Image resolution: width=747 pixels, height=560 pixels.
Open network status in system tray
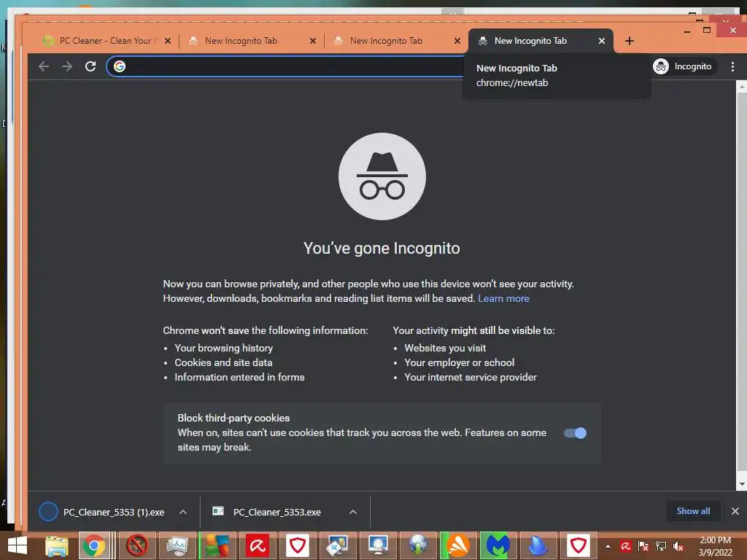(661, 546)
